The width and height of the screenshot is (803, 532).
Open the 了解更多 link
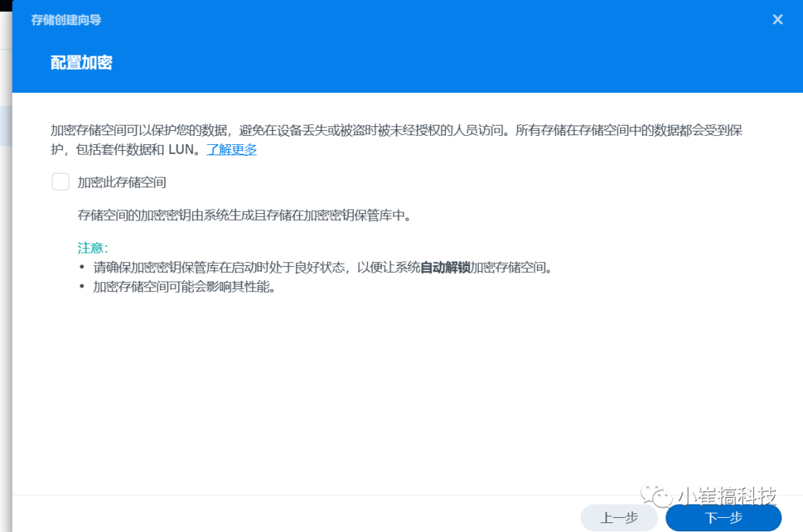pyautogui.click(x=231, y=149)
